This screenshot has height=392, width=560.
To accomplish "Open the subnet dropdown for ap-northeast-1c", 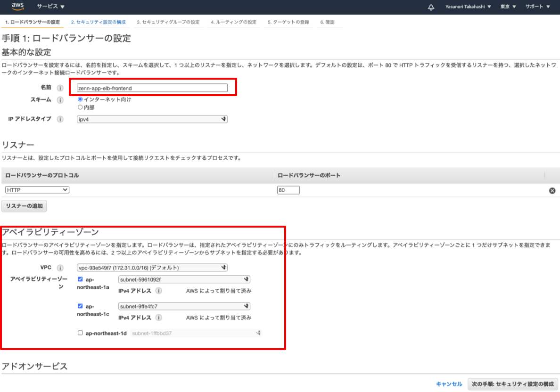I will click(184, 306).
